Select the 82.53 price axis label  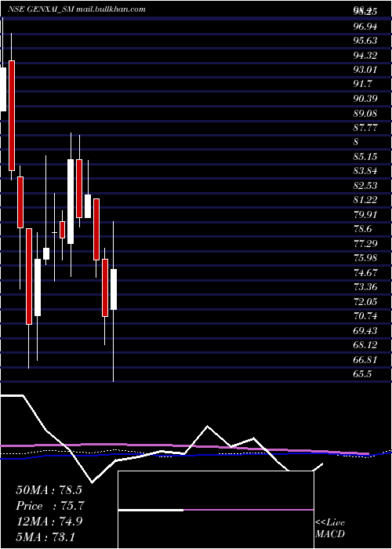click(x=365, y=186)
